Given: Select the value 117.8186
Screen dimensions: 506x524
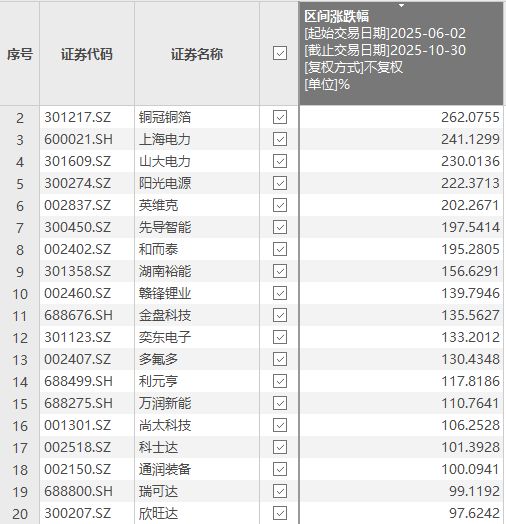Looking at the screenshot, I should click(x=470, y=381).
